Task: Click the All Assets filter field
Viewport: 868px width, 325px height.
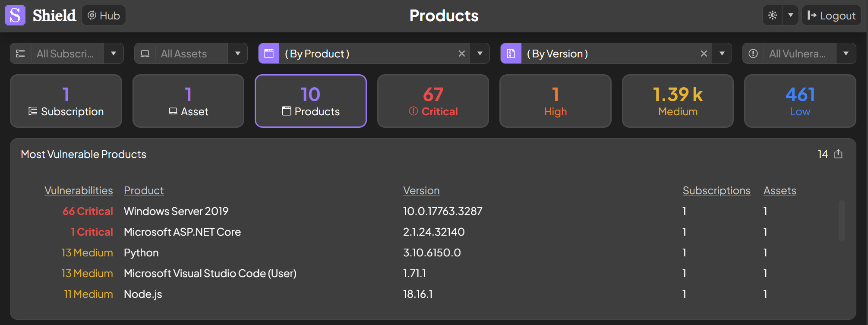Action: pos(191,54)
